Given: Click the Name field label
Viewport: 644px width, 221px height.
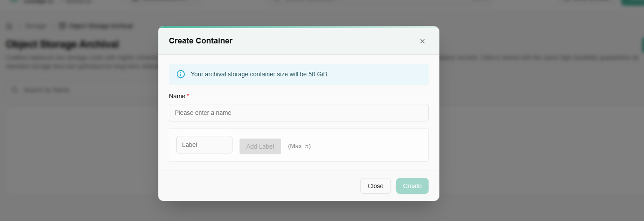Looking at the screenshot, I should (177, 96).
